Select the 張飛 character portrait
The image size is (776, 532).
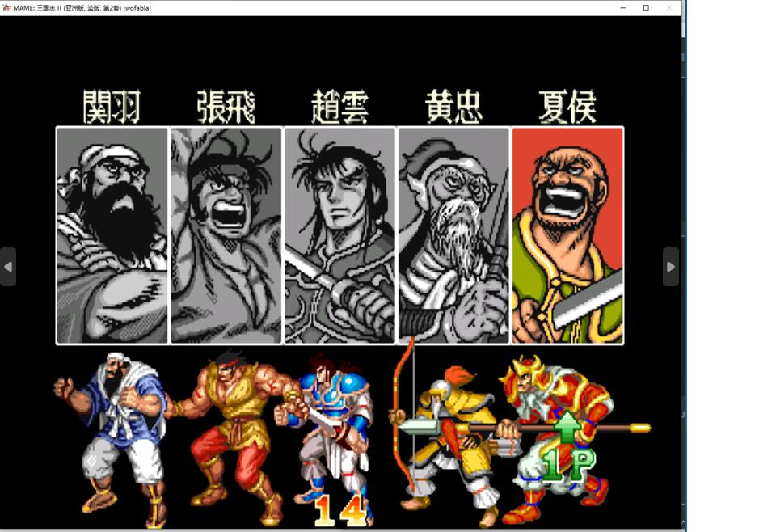coord(226,235)
